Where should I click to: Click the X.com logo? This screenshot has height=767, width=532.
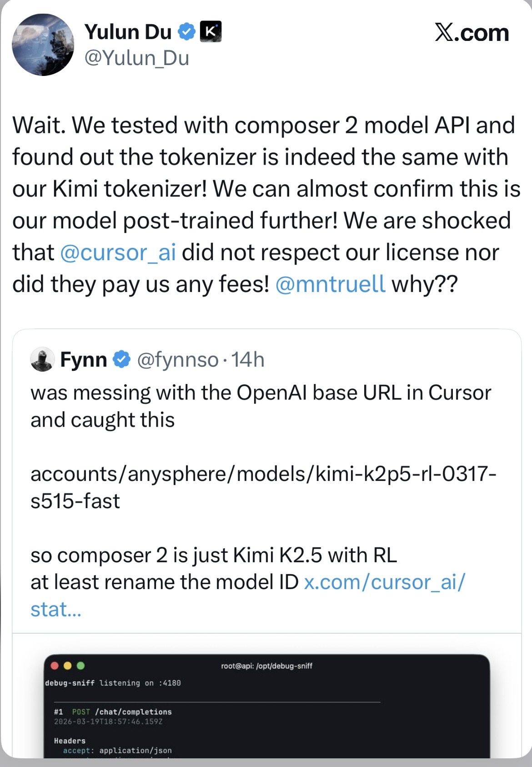pos(472,33)
